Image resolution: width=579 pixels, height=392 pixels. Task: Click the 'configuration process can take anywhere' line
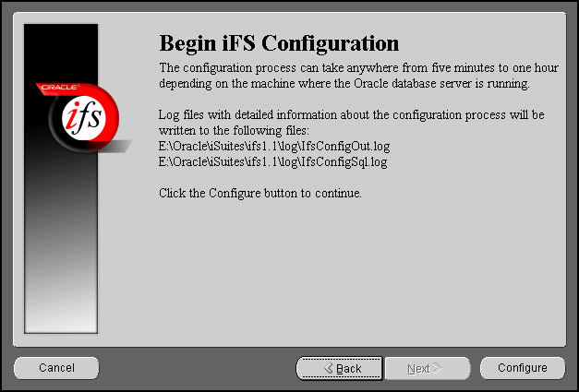click(x=358, y=68)
